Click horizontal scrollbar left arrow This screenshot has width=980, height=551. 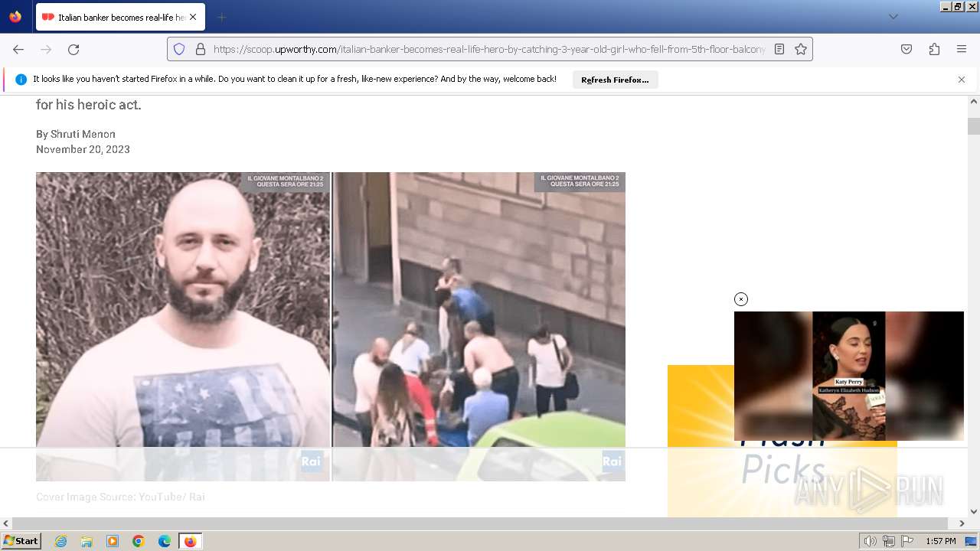[6, 523]
